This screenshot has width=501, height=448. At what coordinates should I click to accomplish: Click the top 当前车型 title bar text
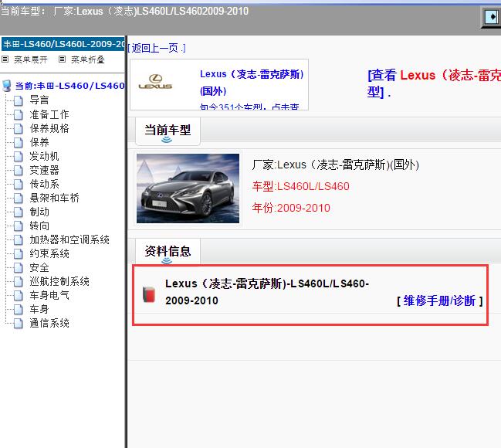(x=124, y=11)
